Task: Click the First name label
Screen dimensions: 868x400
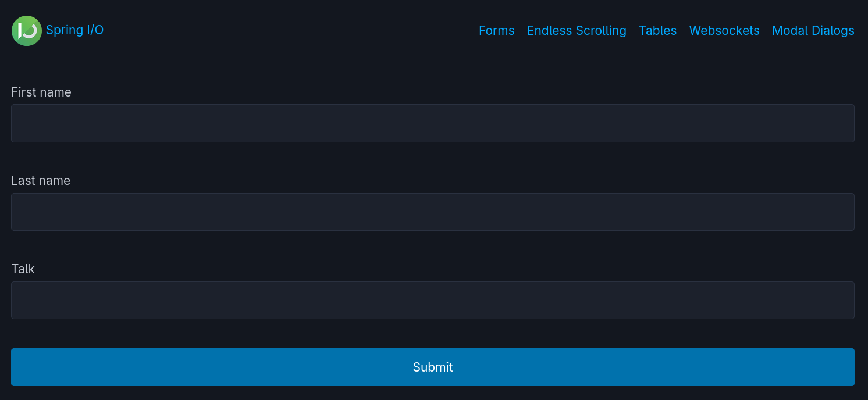Action: (41, 92)
